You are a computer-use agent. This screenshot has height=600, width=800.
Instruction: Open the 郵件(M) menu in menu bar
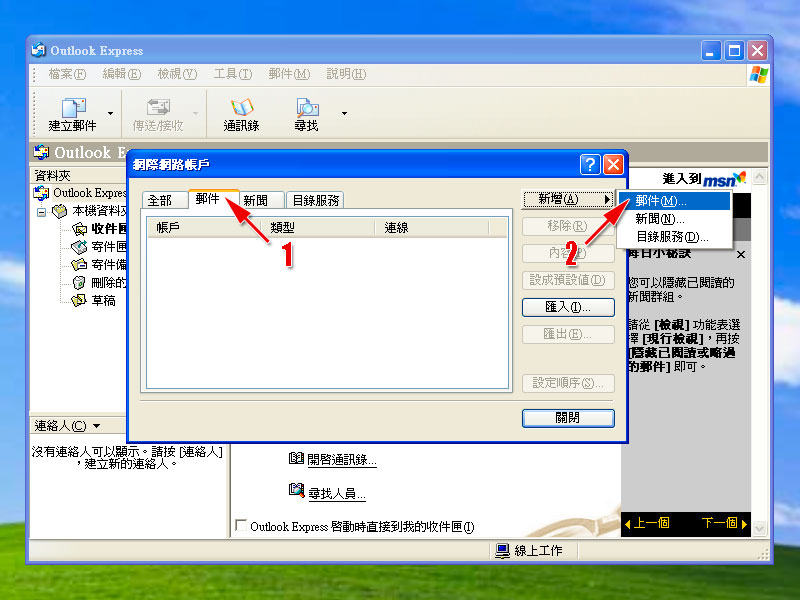click(x=289, y=74)
